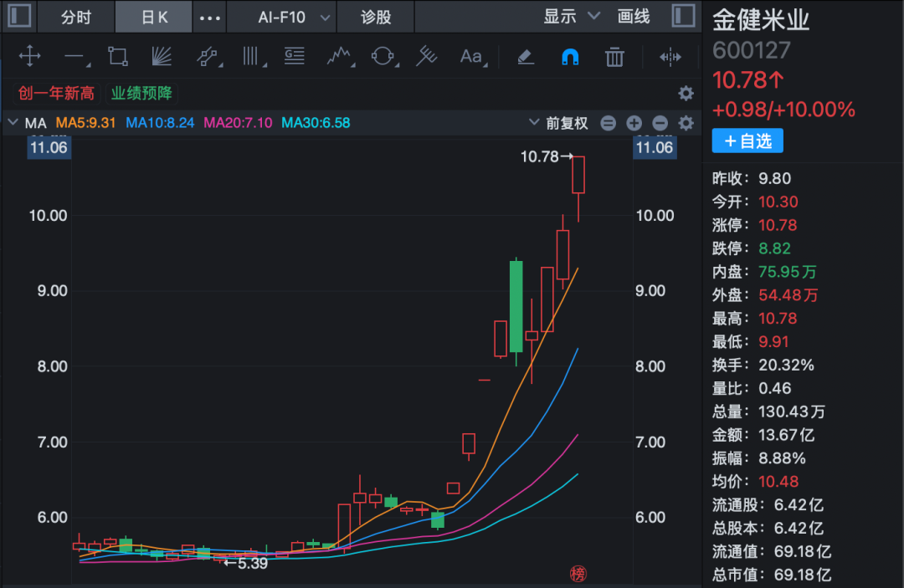This screenshot has height=588, width=904.
Task: Click the 内盘 75.95万 value
Action: coord(787,272)
